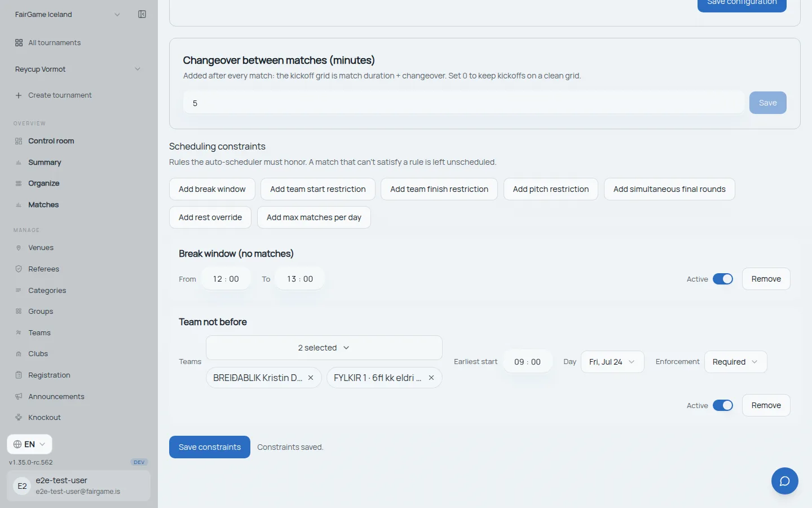Screen dimensions: 812x508
Task: Click the E2 user avatar
Action: [22, 486]
